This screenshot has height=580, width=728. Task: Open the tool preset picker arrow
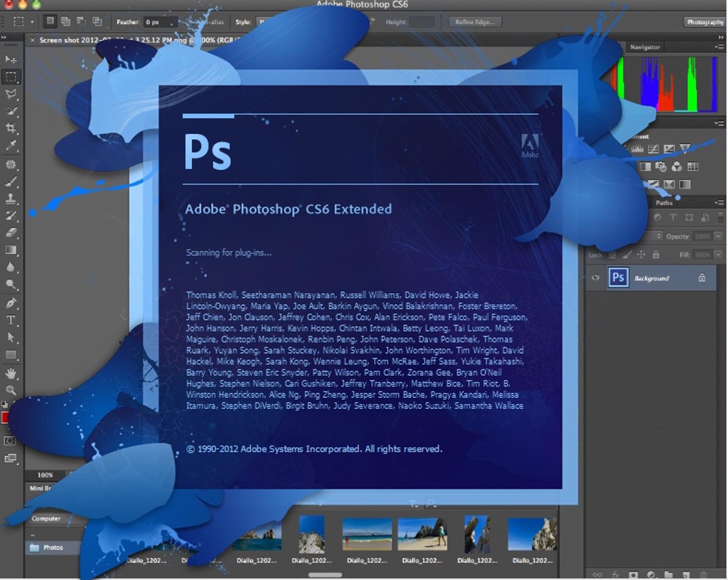coord(32,22)
